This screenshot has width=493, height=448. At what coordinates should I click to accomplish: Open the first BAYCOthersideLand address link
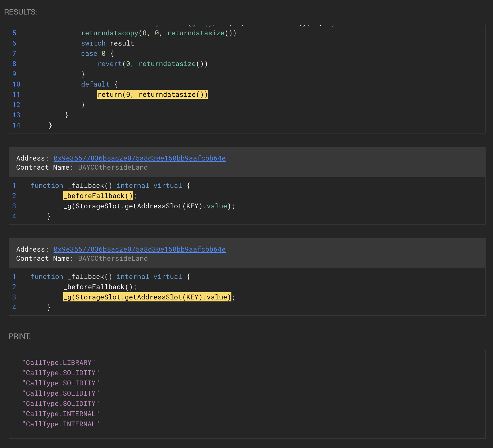click(139, 158)
